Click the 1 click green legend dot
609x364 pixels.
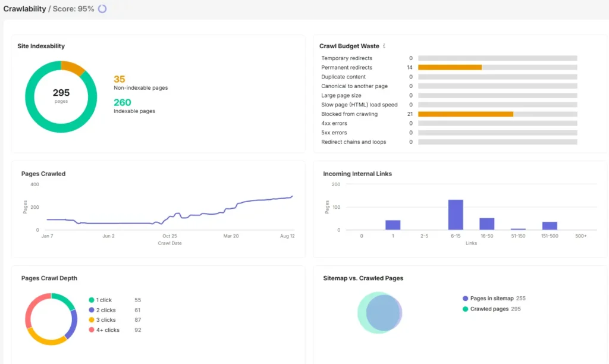pyautogui.click(x=91, y=300)
